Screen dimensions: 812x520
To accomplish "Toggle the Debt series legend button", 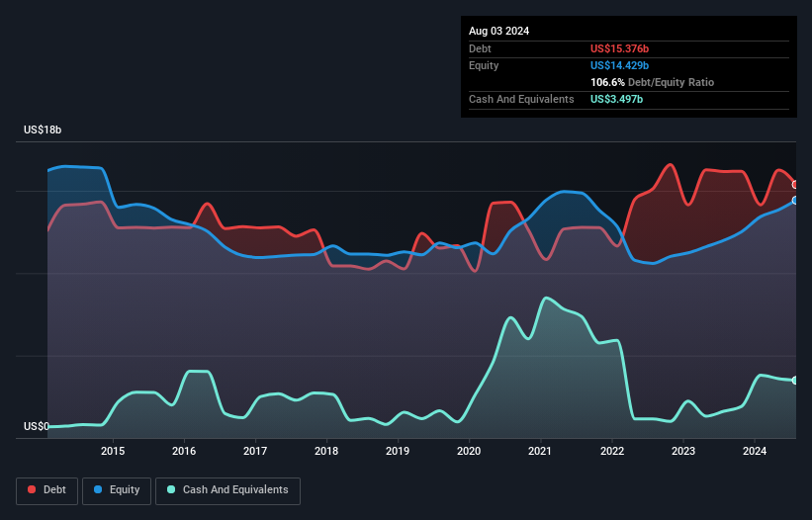I will point(47,490).
